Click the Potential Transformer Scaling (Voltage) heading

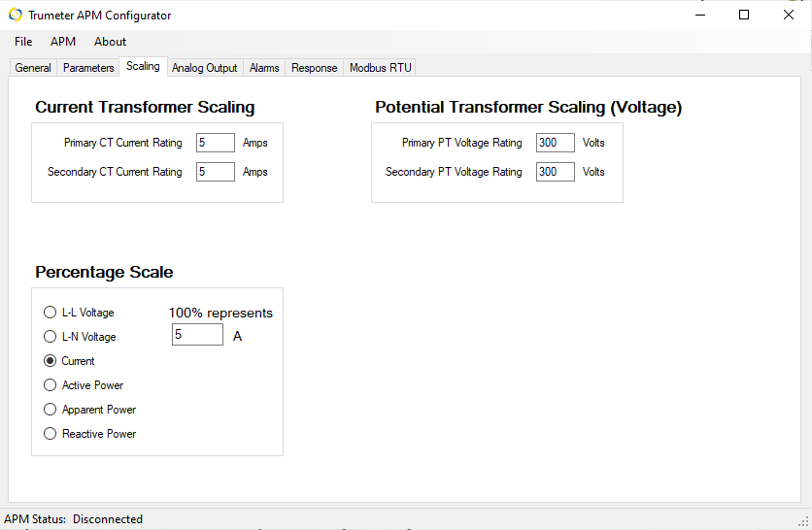(x=528, y=107)
